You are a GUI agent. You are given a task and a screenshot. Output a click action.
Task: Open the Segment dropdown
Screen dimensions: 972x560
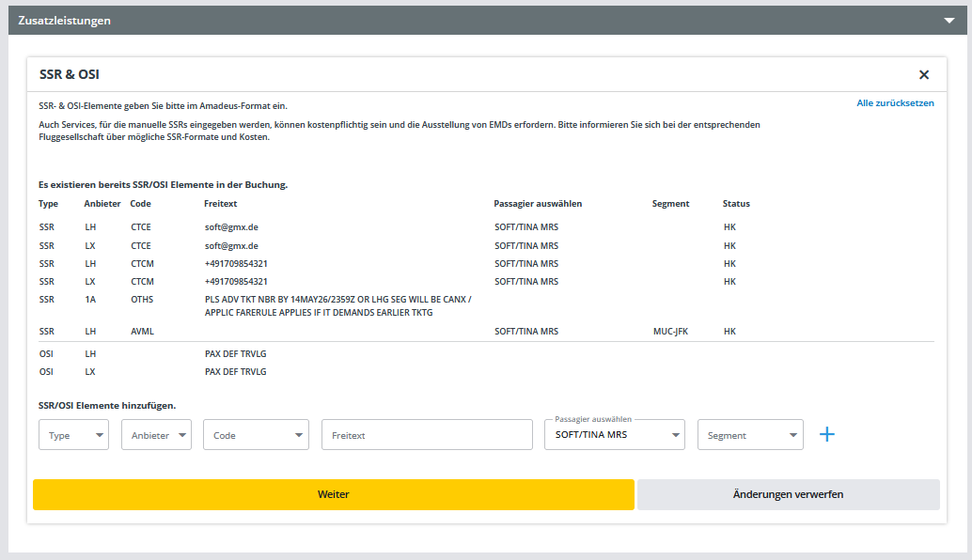click(750, 435)
